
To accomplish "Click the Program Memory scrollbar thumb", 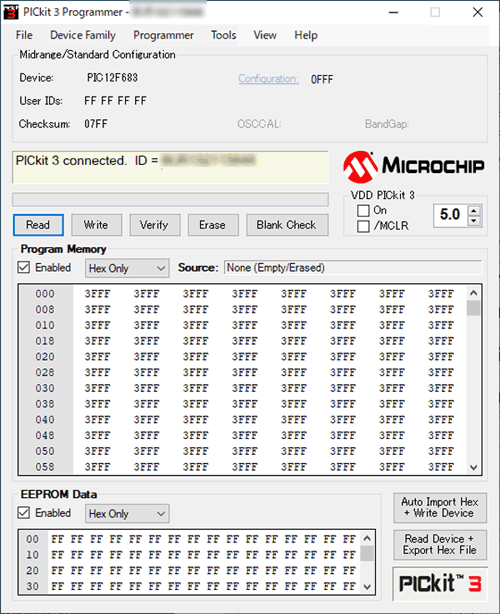I will (x=473, y=308).
